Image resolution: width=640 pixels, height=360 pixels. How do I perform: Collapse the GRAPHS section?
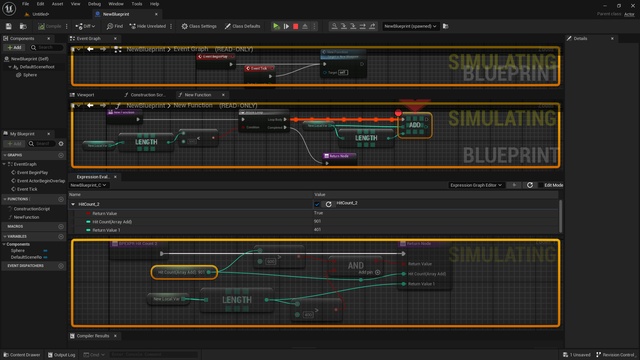[4, 155]
